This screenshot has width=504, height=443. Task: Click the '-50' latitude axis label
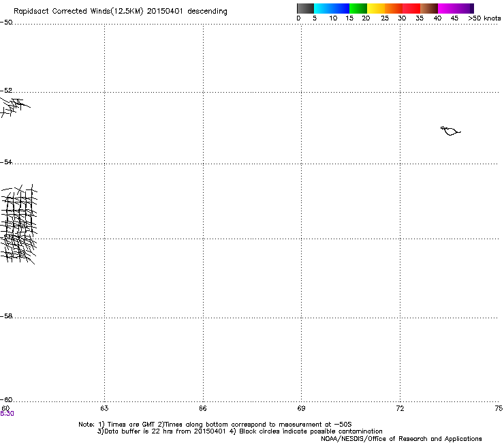(x=6, y=22)
